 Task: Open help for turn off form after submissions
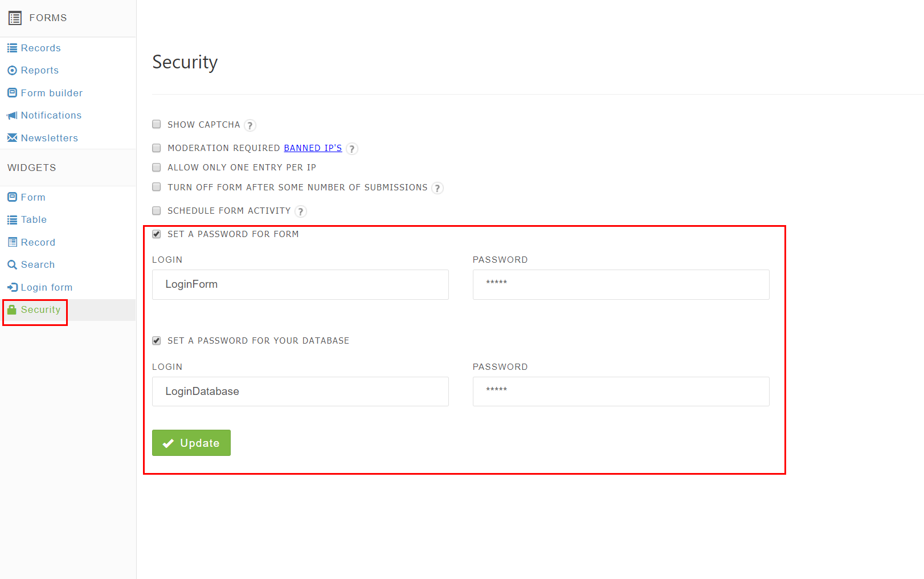[x=438, y=188]
